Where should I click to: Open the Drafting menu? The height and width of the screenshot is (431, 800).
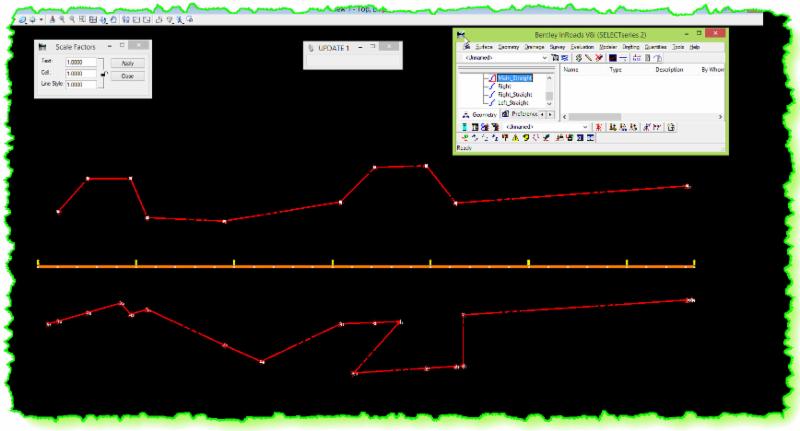click(x=631, y=47)
